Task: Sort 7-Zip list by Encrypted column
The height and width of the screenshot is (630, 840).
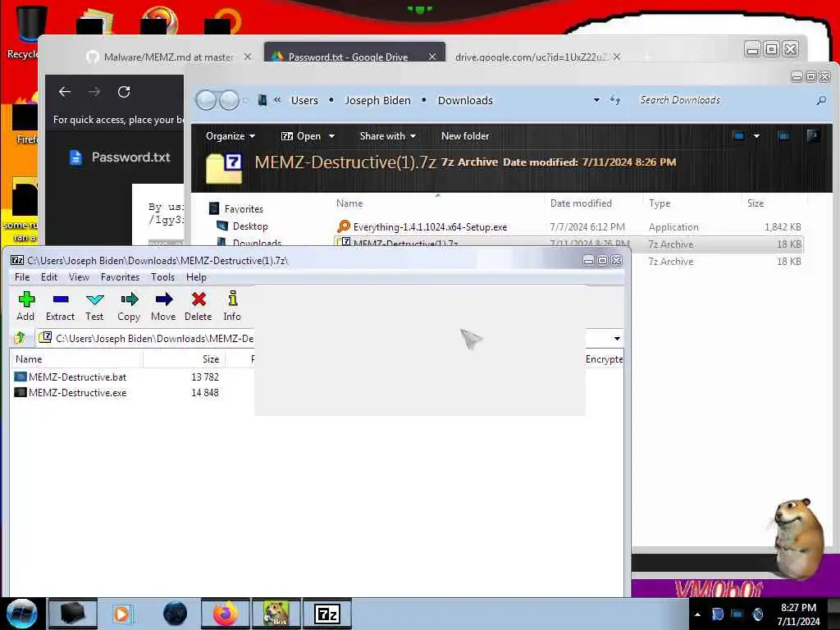Action: tap(604, 359)
